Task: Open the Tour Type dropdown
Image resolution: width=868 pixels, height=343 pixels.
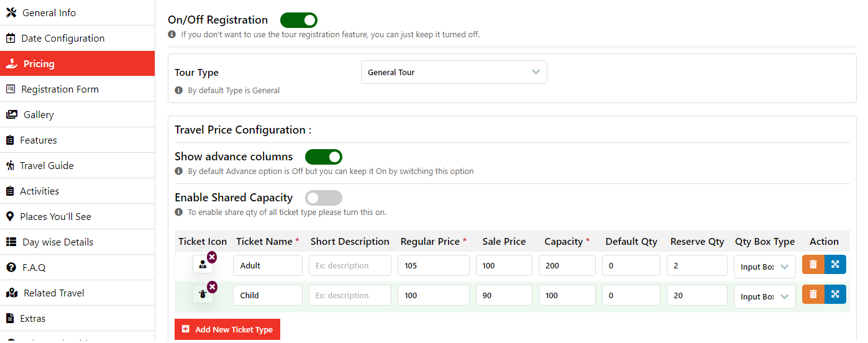Action: pos(454,72)
